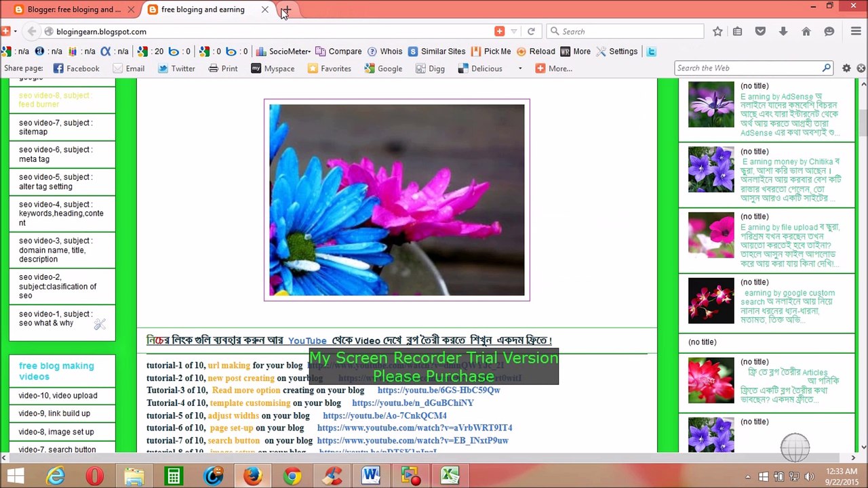Close the free bloging and earning tab

point(265,9)
